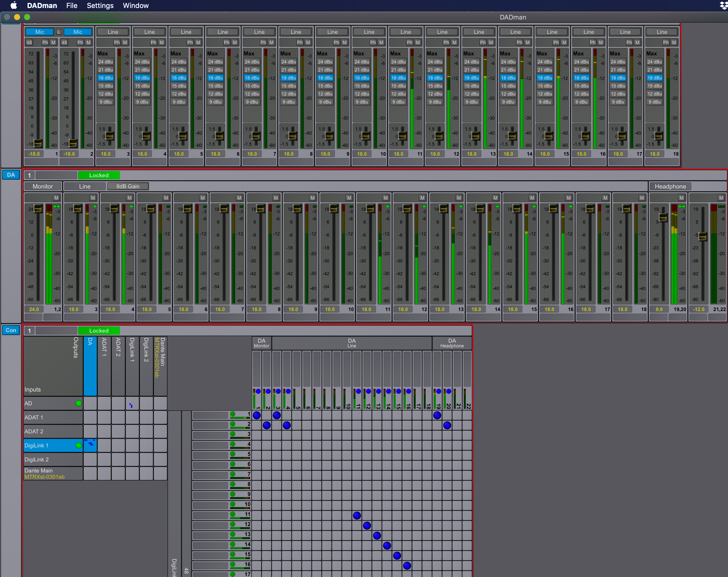This screenshot has height=577, width=728.
Task: Click the Dropbox menu bar icon
Action: click(x=723, y=6)
